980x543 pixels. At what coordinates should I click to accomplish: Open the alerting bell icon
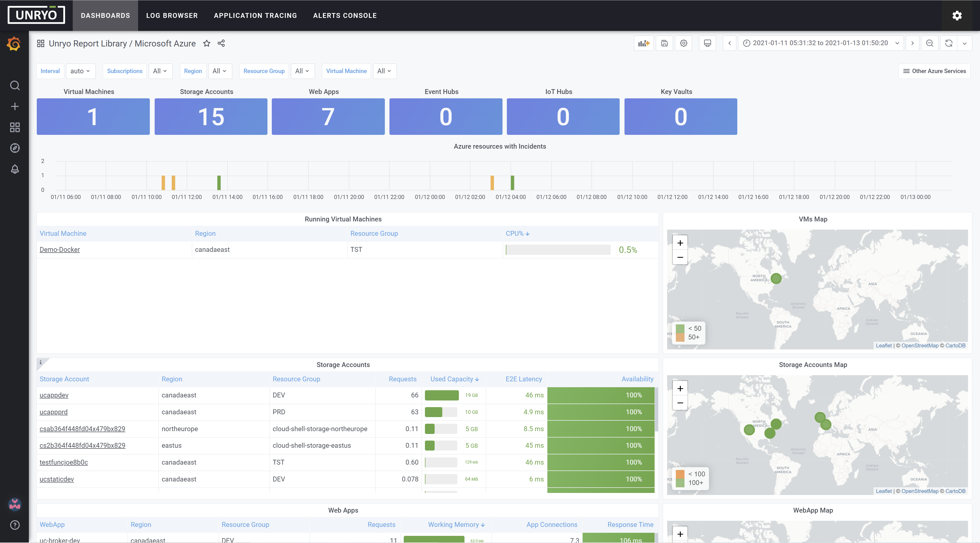tap(15, 169)
